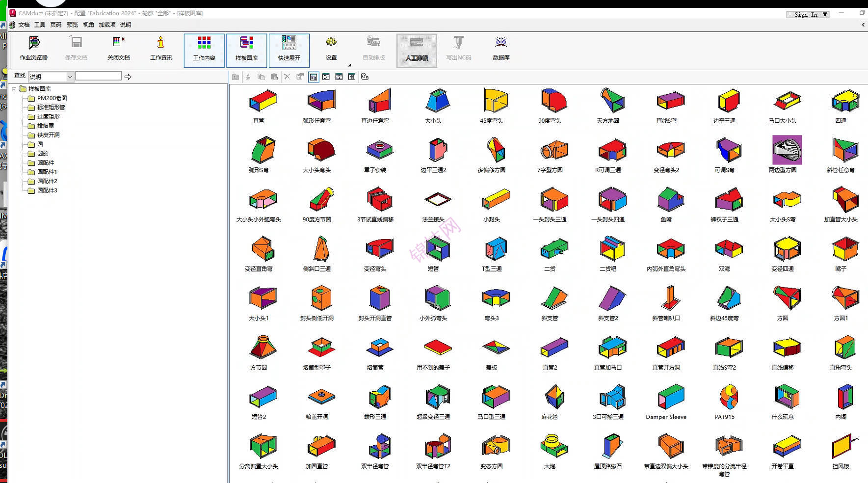
Task: Toggle the 快速展开 quick unfold panel
Action: [x=289, y=50]
